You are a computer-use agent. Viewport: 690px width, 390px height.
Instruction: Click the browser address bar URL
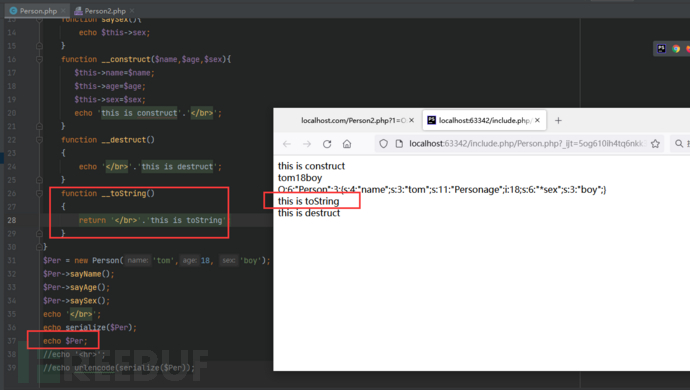coord(526,143)
